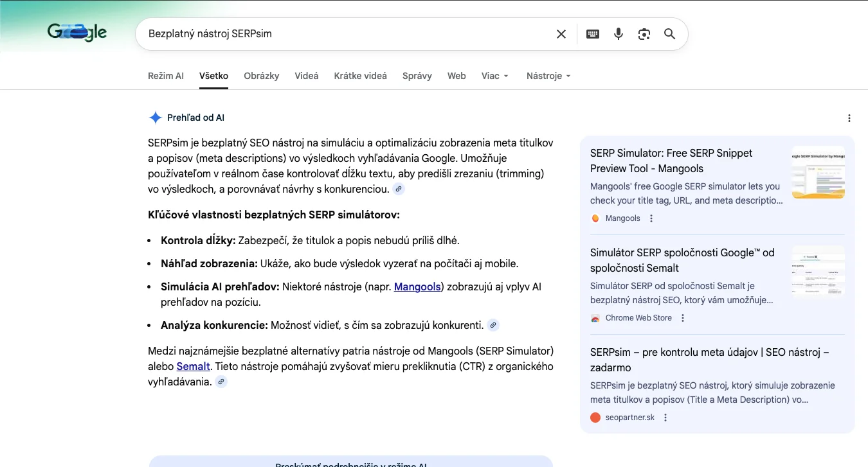Click the Google logo
Screen dimensions: 868x467
(x=77, y=33)
